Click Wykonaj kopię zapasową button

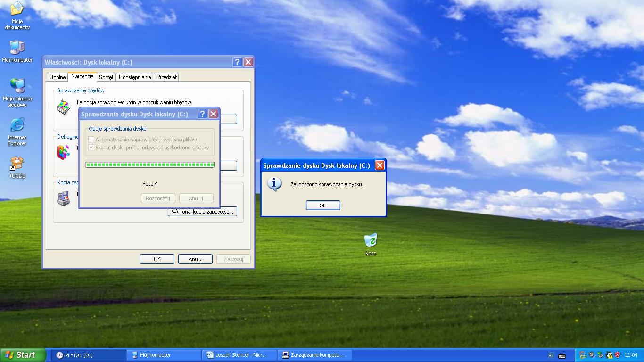click(202, 212)
